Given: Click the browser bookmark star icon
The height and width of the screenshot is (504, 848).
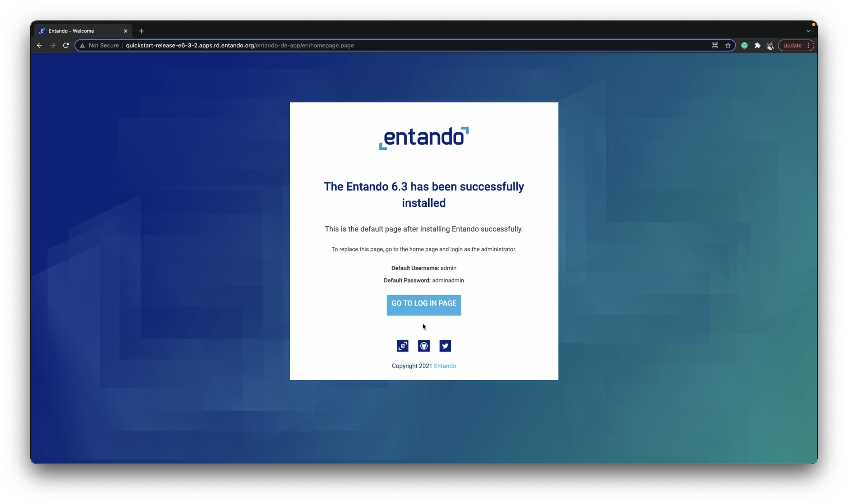Looking at the screenshot, I should click(x=728, y=45).
